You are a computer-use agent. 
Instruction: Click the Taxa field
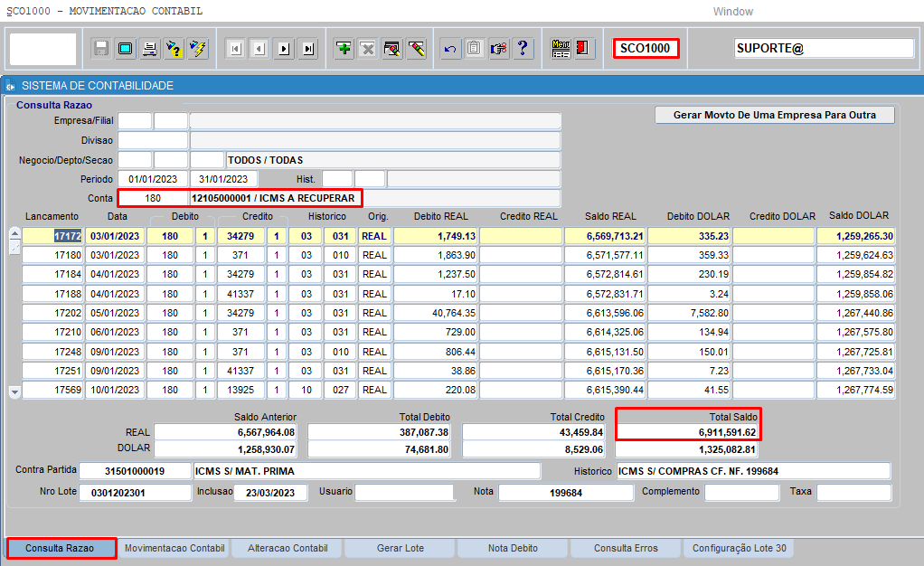pos(853,493)
